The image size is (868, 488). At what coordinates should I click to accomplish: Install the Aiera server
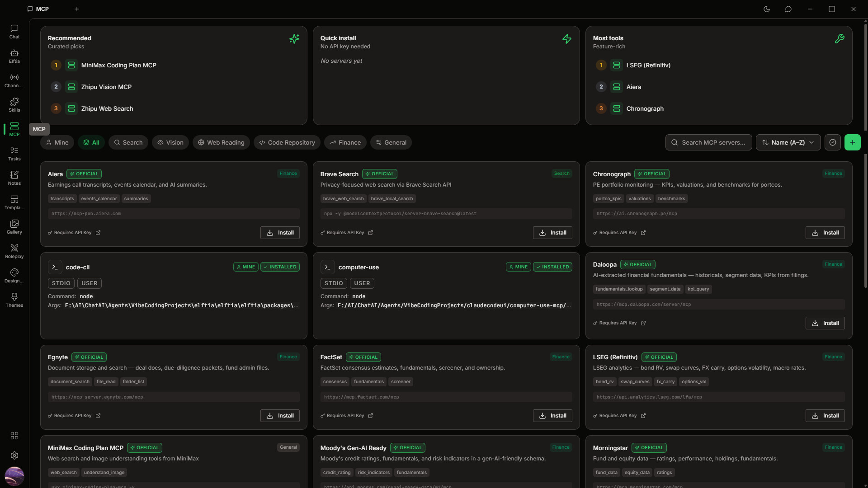tap(280, 233)
